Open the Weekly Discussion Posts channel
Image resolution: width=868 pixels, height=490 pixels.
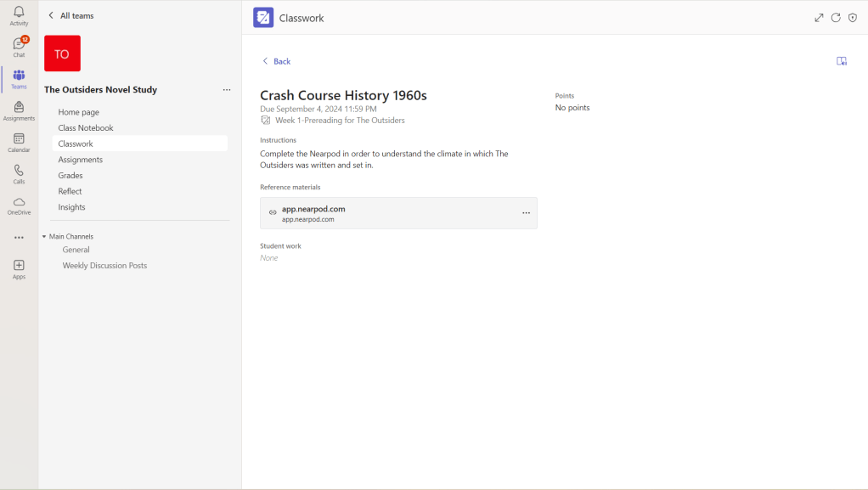(x=104, y=266)
